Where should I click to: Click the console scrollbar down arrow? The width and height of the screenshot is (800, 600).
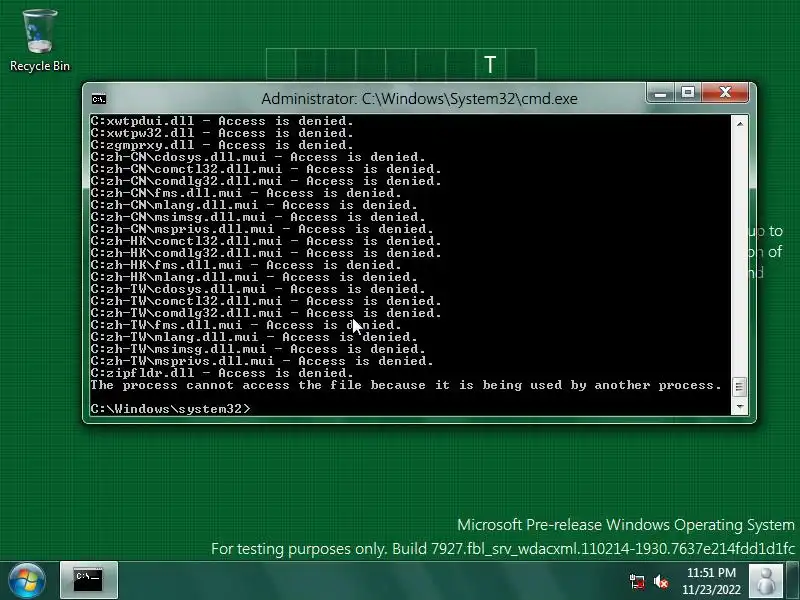point(740,407)
